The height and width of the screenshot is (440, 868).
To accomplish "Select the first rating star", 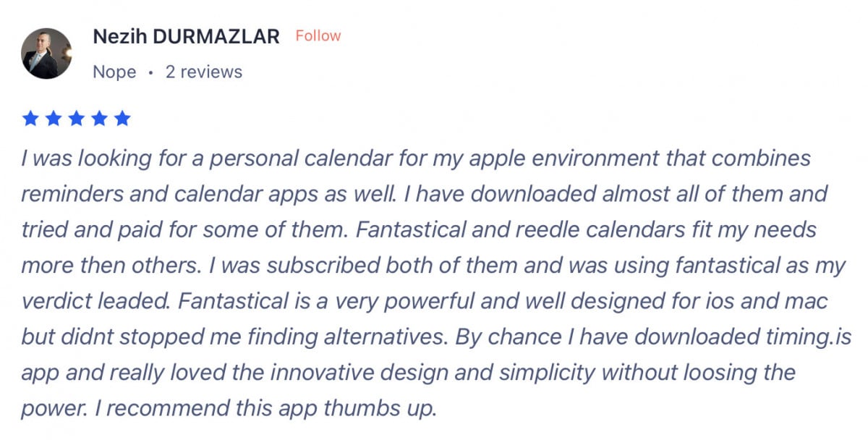I will (x=30, y=119).
